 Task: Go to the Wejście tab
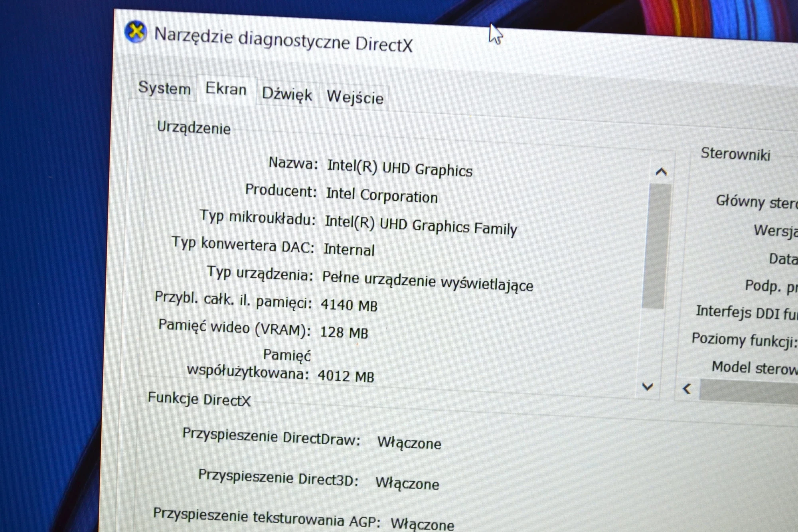click(x=355, y=97)
